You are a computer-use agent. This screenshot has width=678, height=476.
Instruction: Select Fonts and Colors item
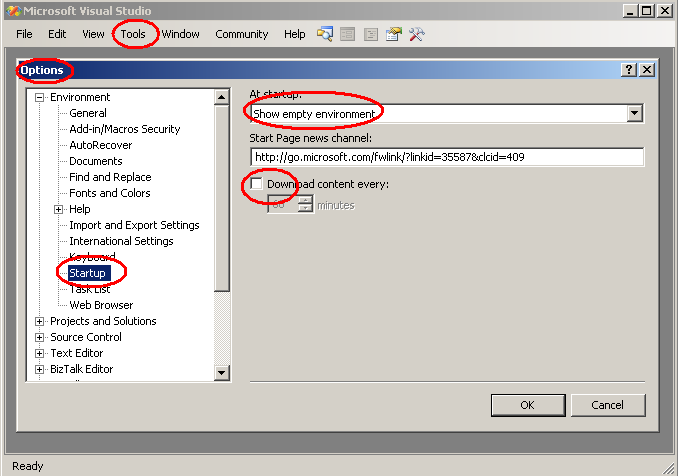tap(110, 193)
